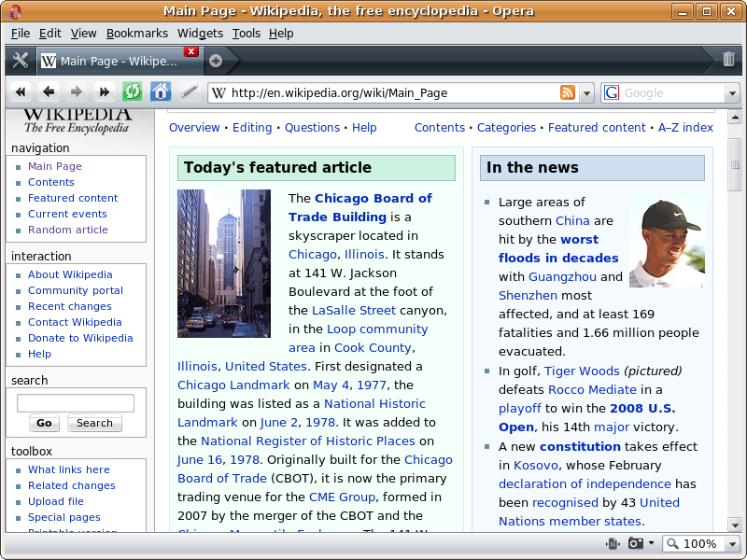747x560 pixels.
Task: Follow the Chicago Board of Trade Building link
Action: coord(360,207)
